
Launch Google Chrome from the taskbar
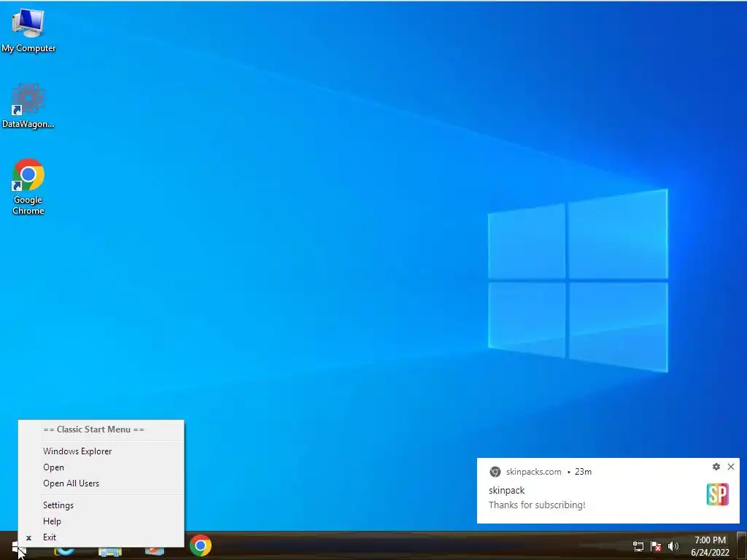(x=200, y=545)
